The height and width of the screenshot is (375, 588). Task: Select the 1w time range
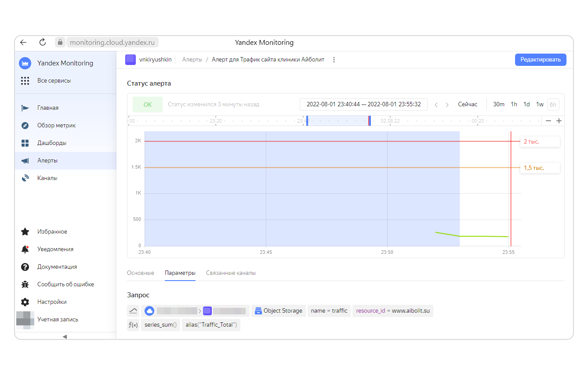point(540,105)
